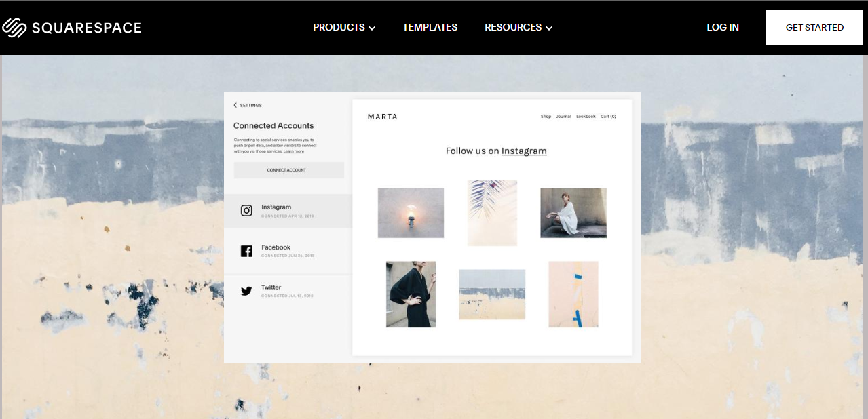Click the Squarespace logo icon

[14, 27]
